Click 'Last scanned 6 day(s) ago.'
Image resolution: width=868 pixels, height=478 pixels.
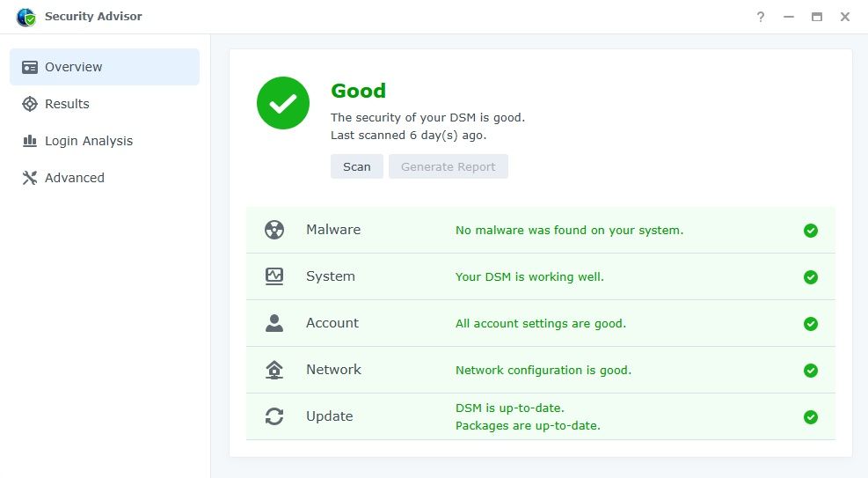tap(408, 136)
